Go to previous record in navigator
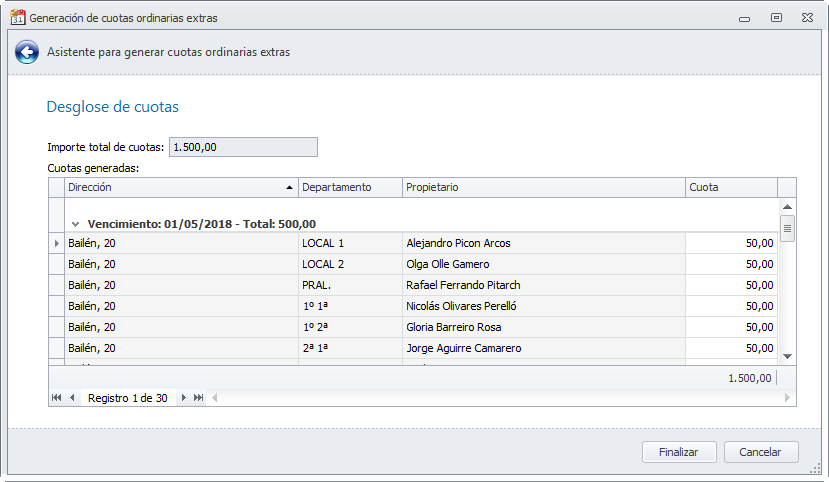 71,397
